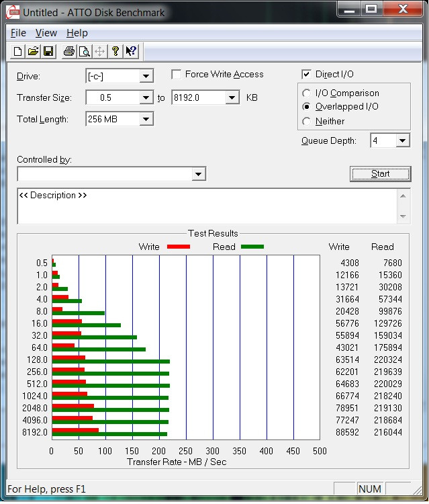
Task: Click the yellow question mark About icon
Action: pyautogui.click(x=115, y=51)
